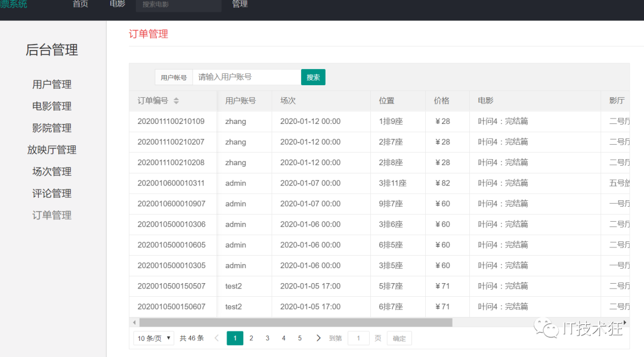Screen dimensions: 644x357
Task: Open 首页 in the top navigation
Action: 80,4
